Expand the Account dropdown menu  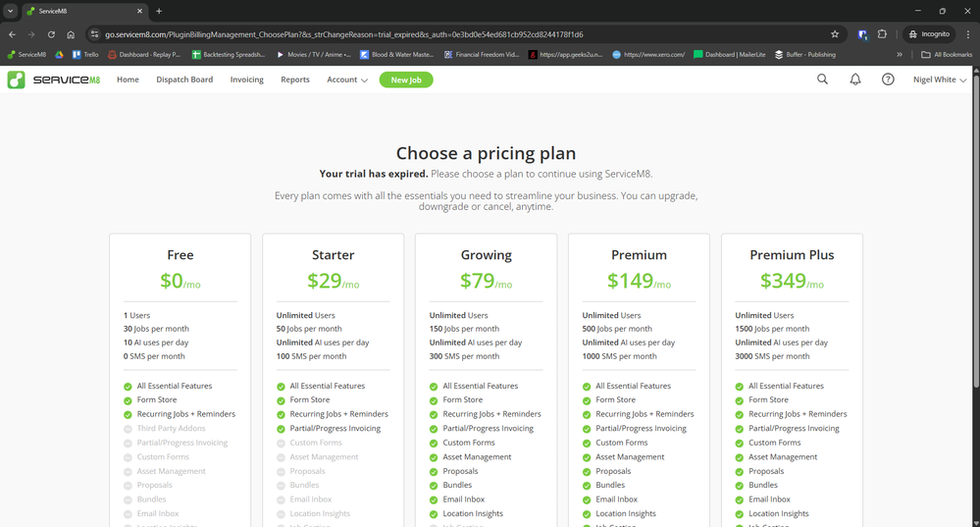click(x=347, y=80)
